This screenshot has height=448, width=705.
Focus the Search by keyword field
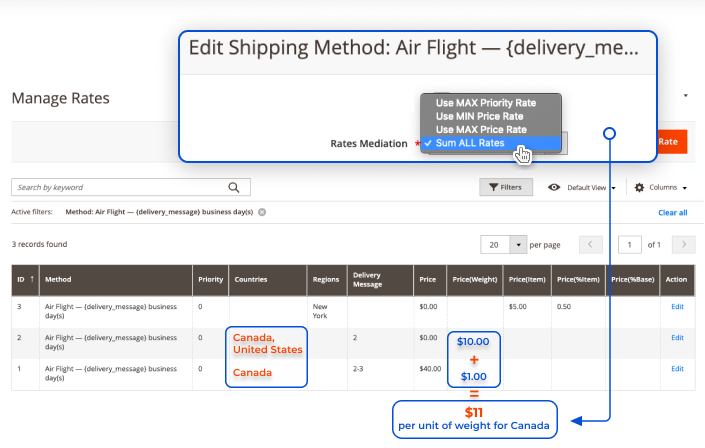click(x=119, y=188)
